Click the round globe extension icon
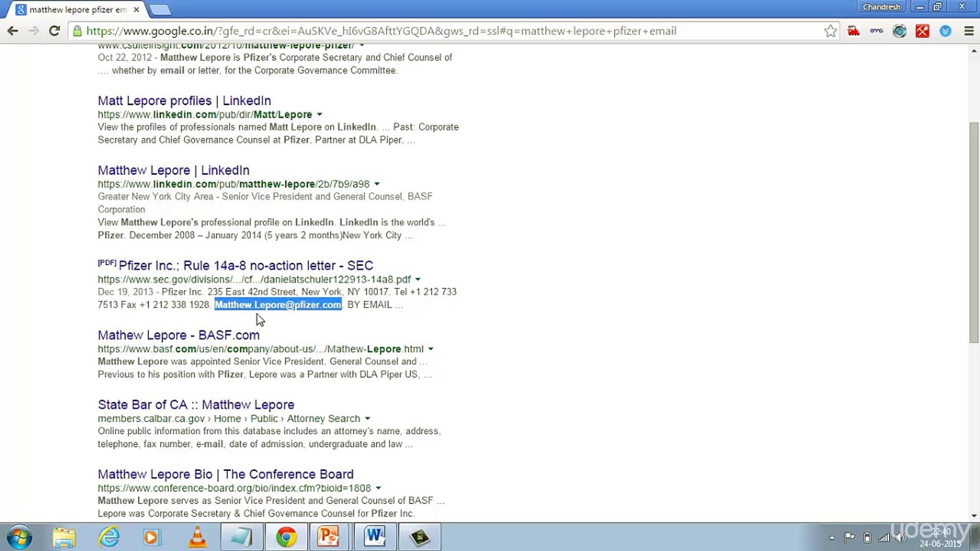The image size is (980, 551). click(x=899, y=31)
